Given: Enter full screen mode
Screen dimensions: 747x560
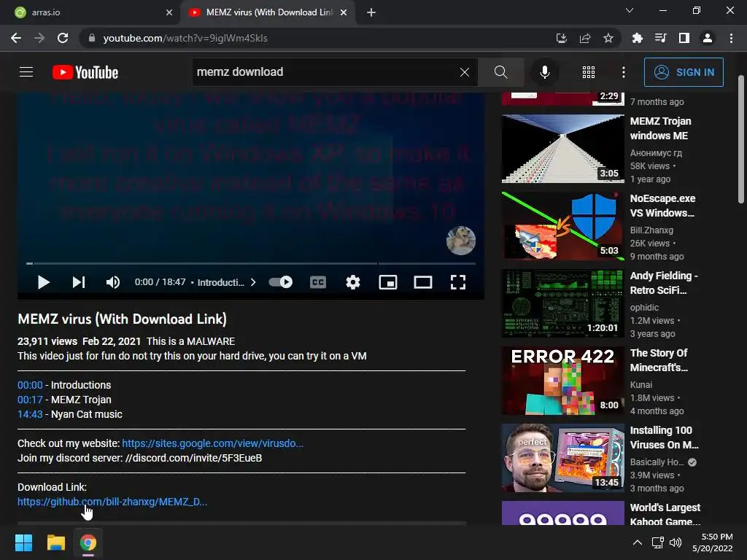Looking at the screenshot, I should pyautogui.click(x=458, y=282).
